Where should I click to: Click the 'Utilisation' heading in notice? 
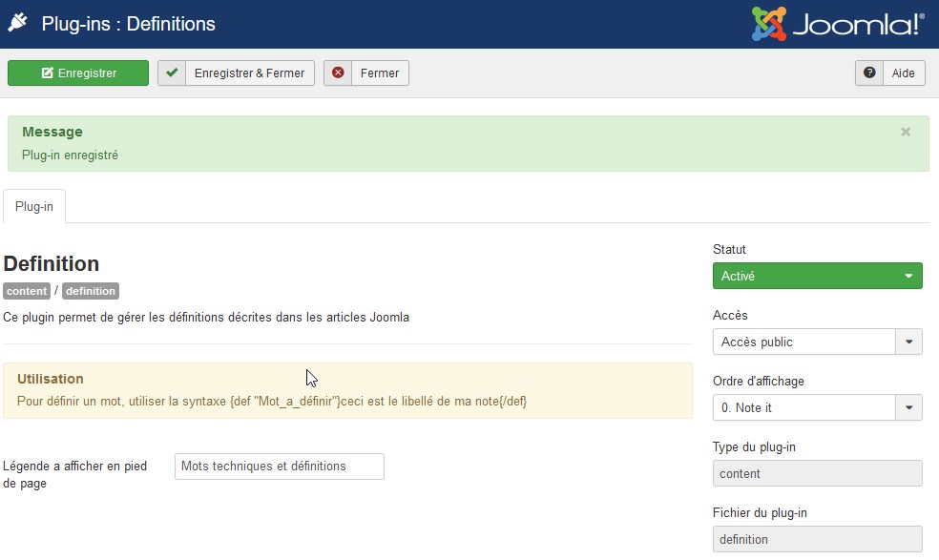[x=51, y=379]
